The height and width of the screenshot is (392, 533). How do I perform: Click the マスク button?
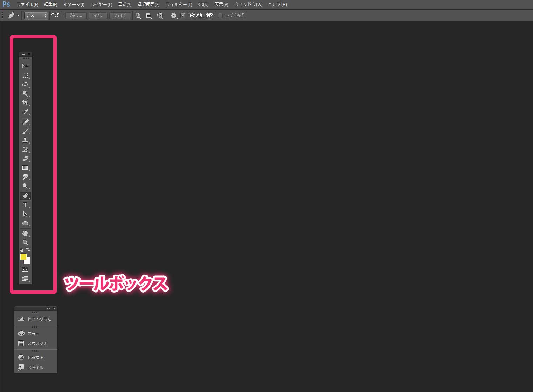click(98, 15)
